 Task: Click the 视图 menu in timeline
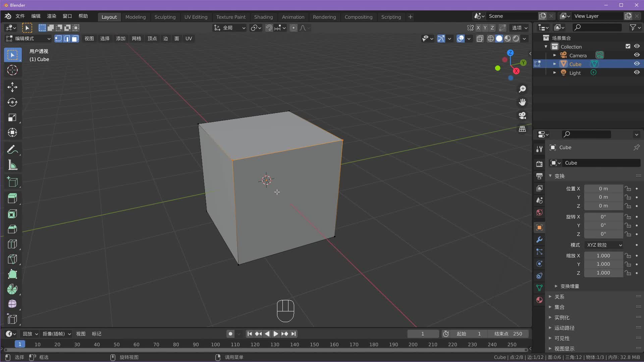coord(80,334)
